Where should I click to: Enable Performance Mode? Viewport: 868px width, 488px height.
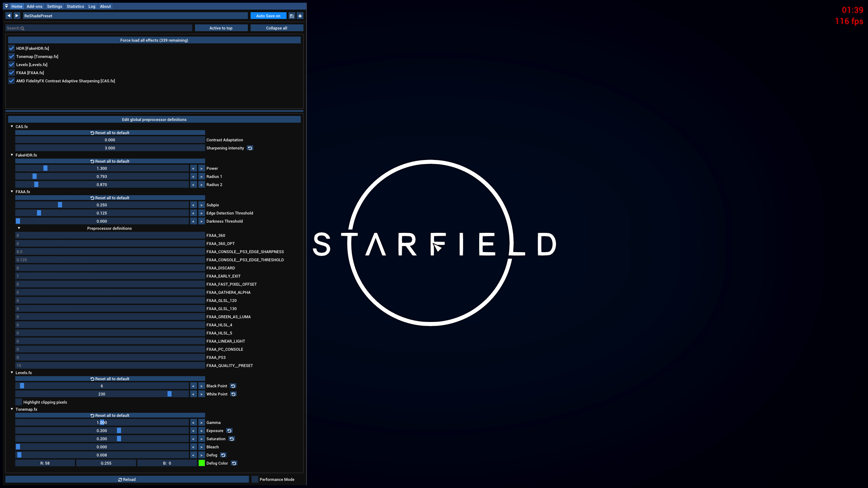255,479
